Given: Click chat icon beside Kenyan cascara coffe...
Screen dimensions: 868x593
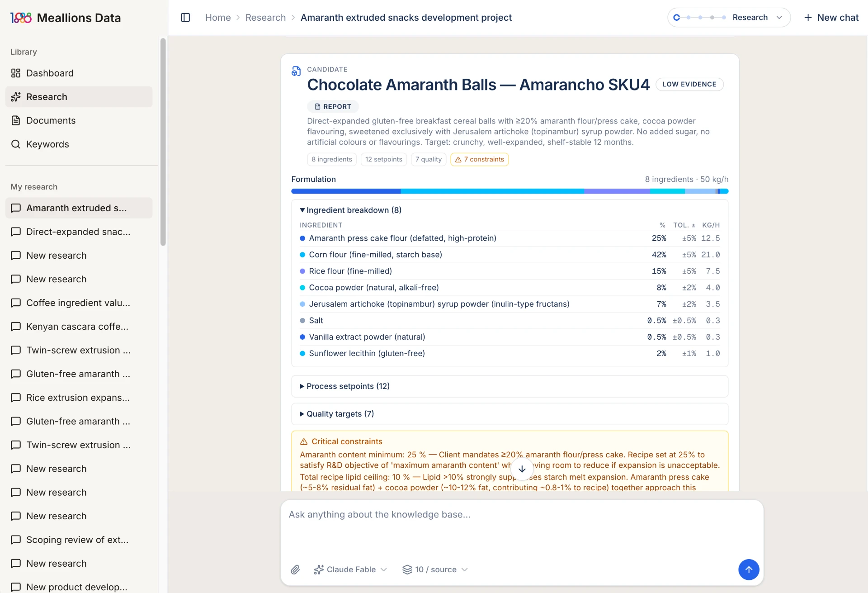Looking at the screenshot, I should (x=16, y=327).
